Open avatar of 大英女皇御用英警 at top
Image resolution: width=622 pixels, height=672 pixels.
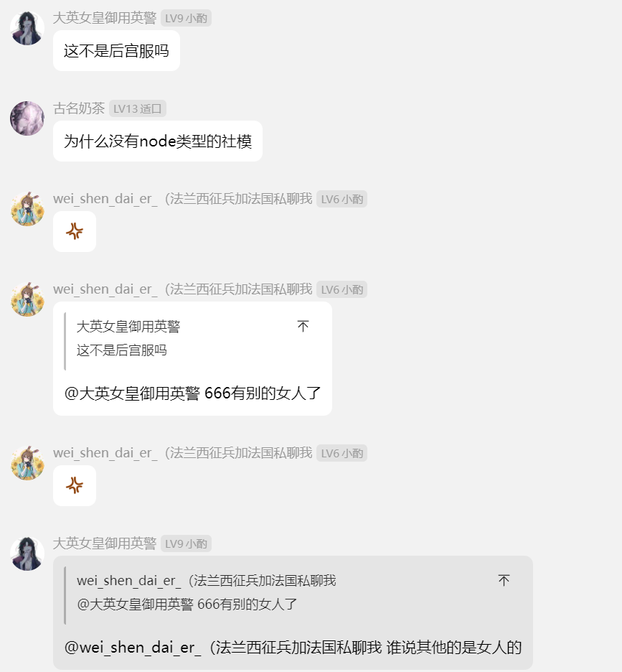27,28
